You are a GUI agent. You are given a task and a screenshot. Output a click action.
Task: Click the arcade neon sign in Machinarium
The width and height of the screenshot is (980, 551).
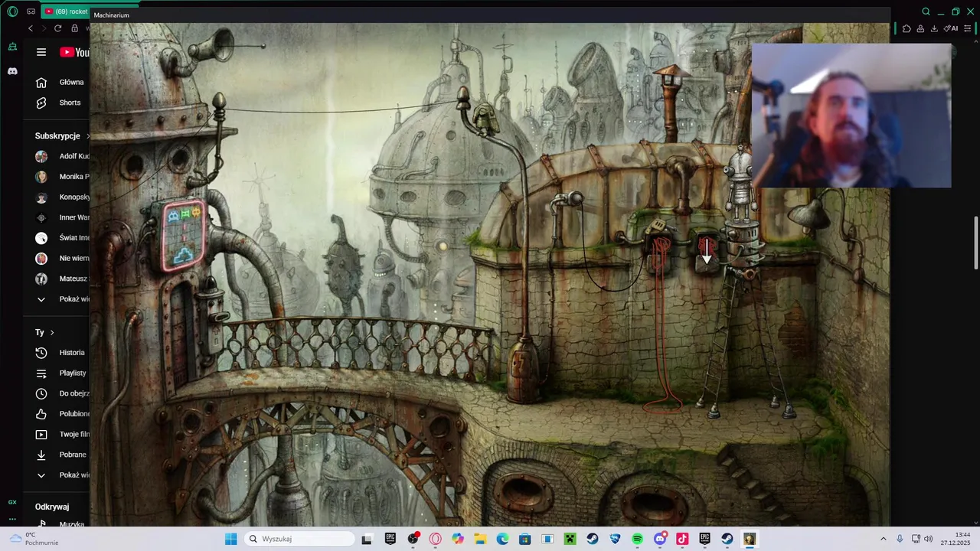184,235
